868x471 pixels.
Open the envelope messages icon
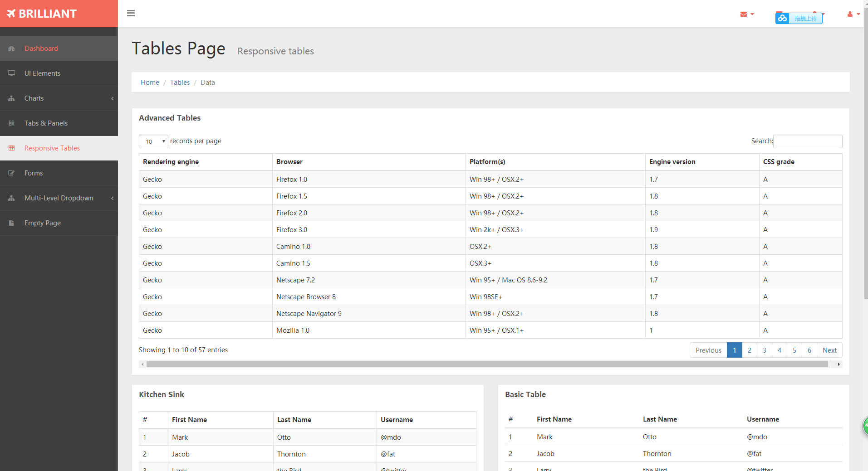pyautogui.click(x=744, y=14)
